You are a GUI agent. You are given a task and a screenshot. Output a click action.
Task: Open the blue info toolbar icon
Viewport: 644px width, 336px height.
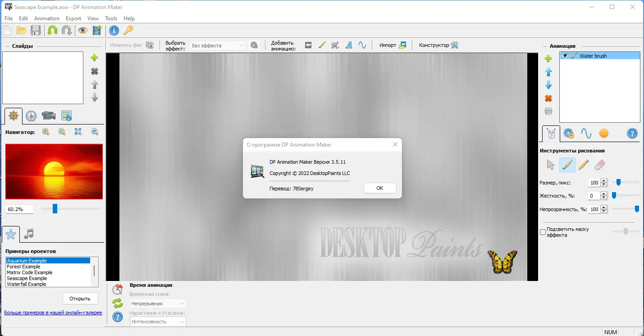pos(114,30)
